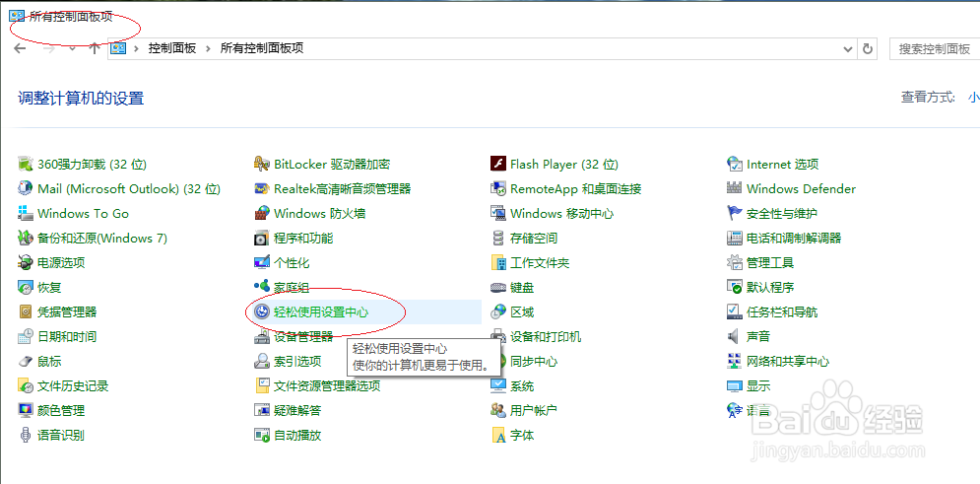980x484 pixels.
Task: Open 工作文件夹 link
Action: [x=540, y=263]
